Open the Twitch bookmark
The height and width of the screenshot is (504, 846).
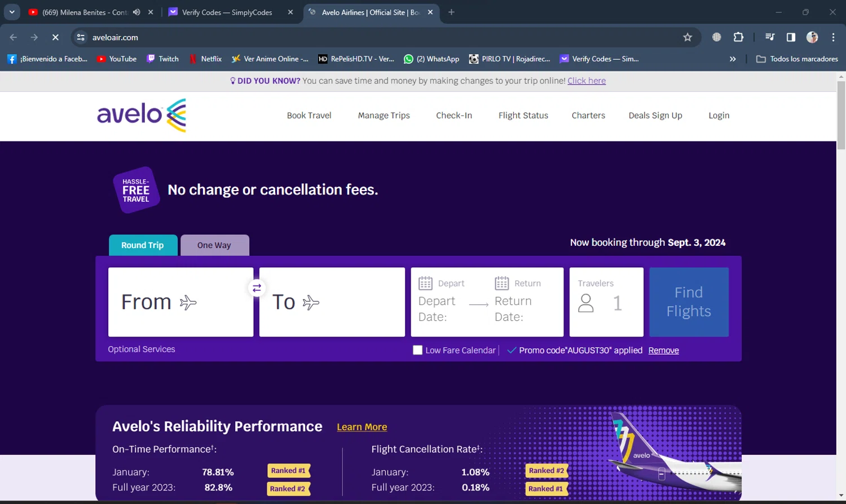[163, 59]
